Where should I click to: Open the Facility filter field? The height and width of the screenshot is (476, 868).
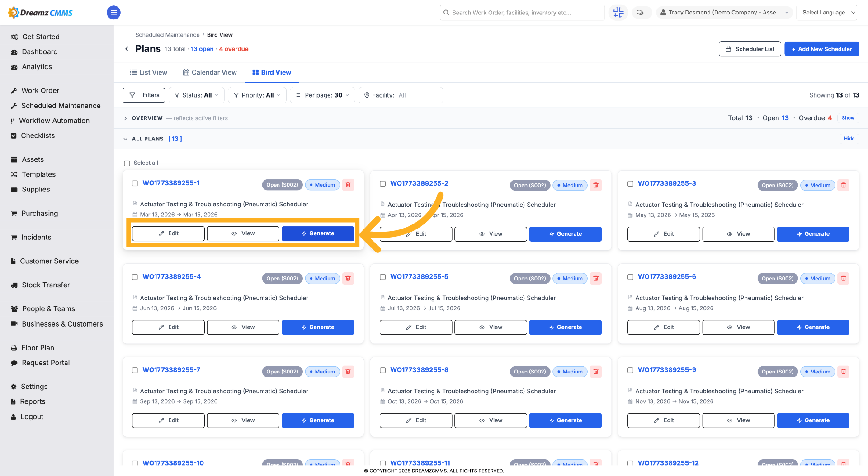pos(401,95)
